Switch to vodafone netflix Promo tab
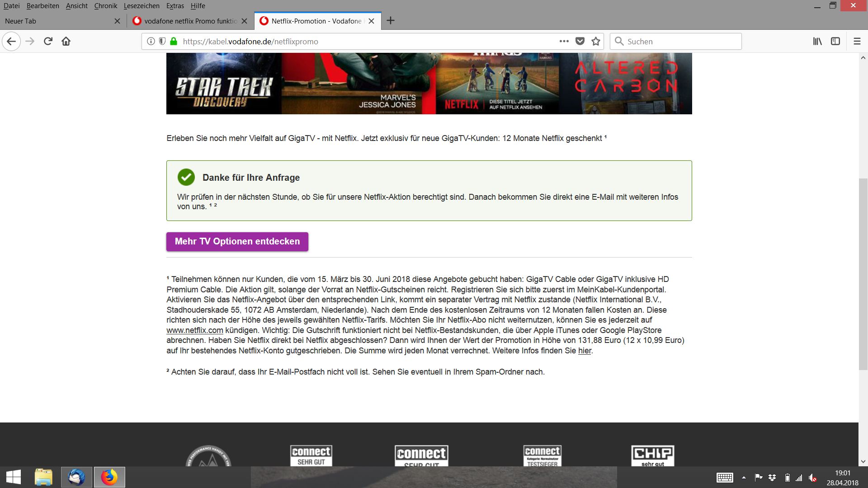 coord(190,21)
